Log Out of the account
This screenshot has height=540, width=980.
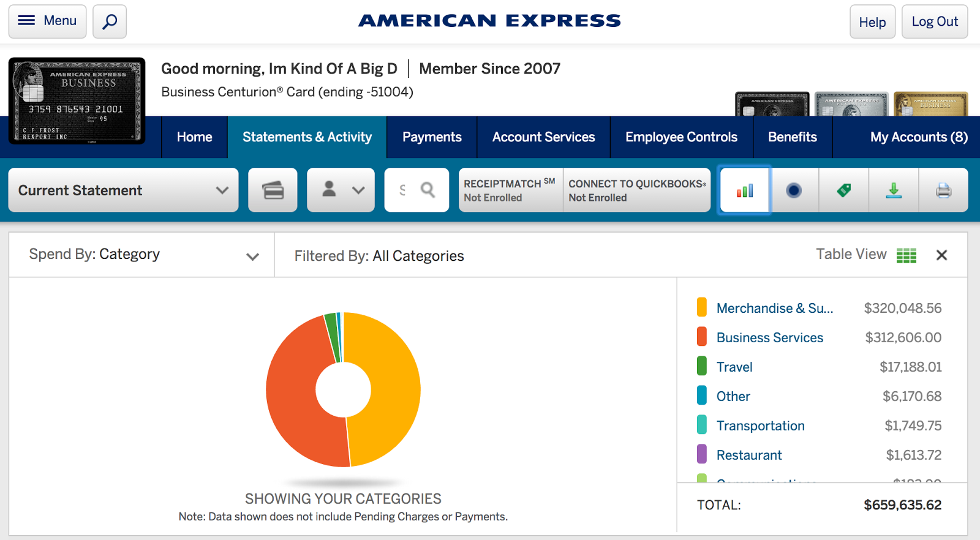coord(935,21)
